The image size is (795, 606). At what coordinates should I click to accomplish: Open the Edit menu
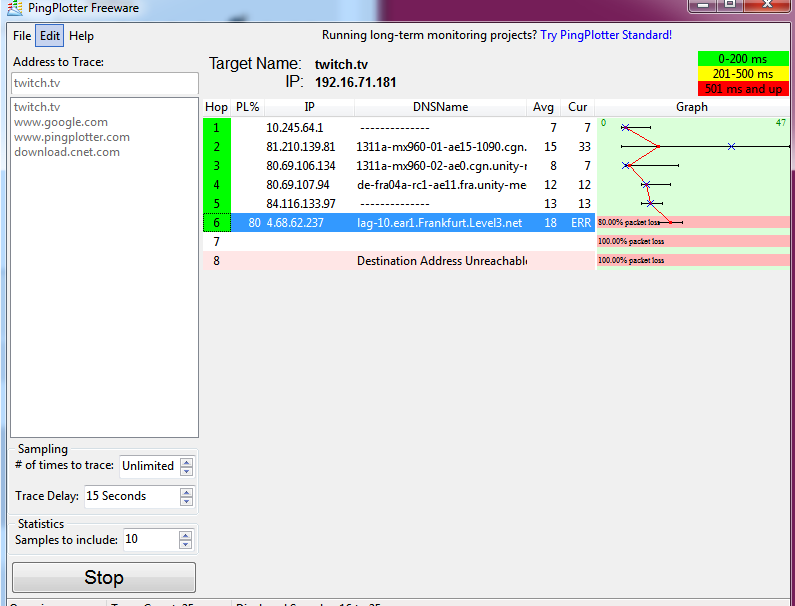click(50, 36)
